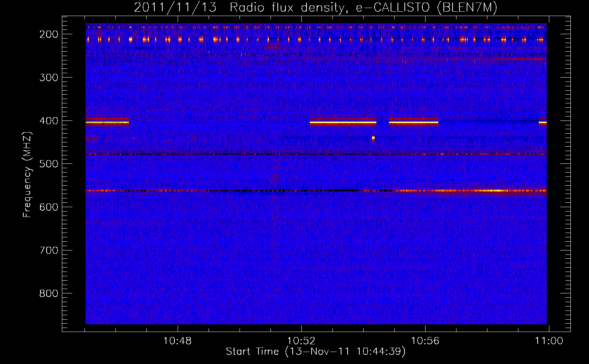Click the 400 frequency tick label
The height and width of the screenshot is (364, 589).
[49, 121]
